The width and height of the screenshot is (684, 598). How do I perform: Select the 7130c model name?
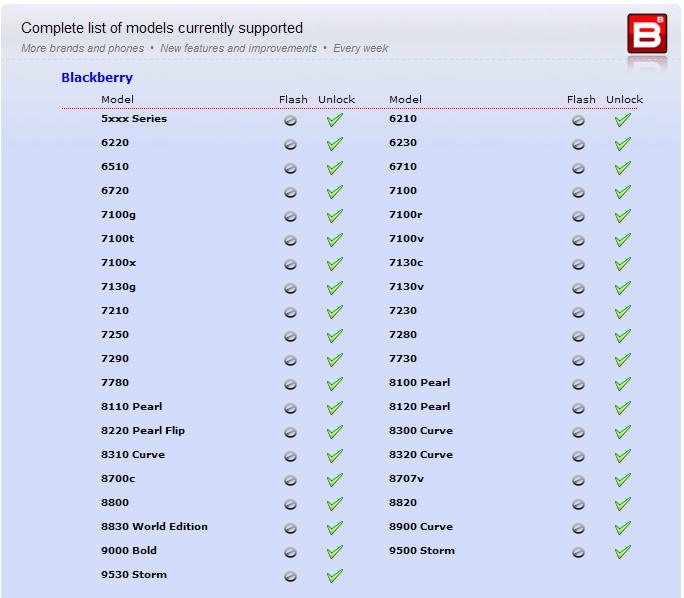406,263
